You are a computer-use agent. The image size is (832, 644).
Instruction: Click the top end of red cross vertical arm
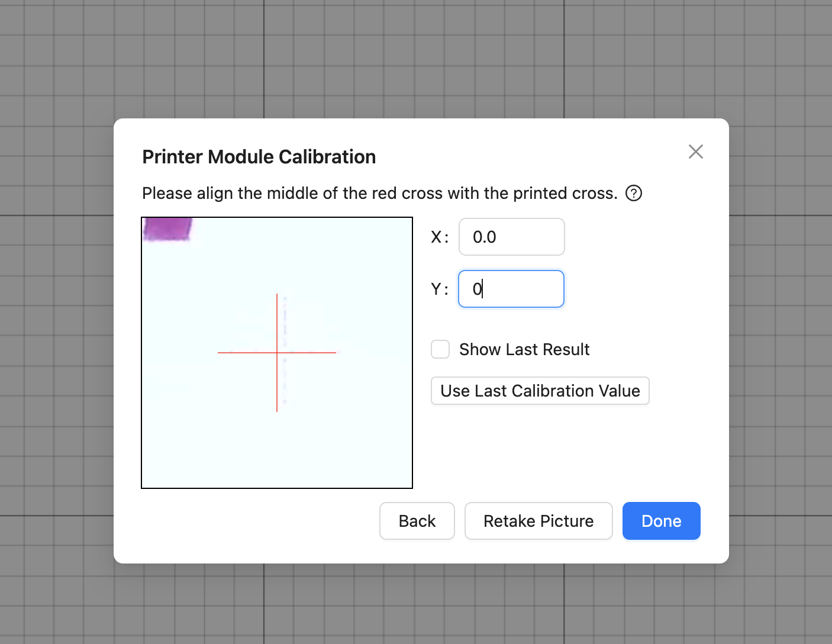(277, 296)
